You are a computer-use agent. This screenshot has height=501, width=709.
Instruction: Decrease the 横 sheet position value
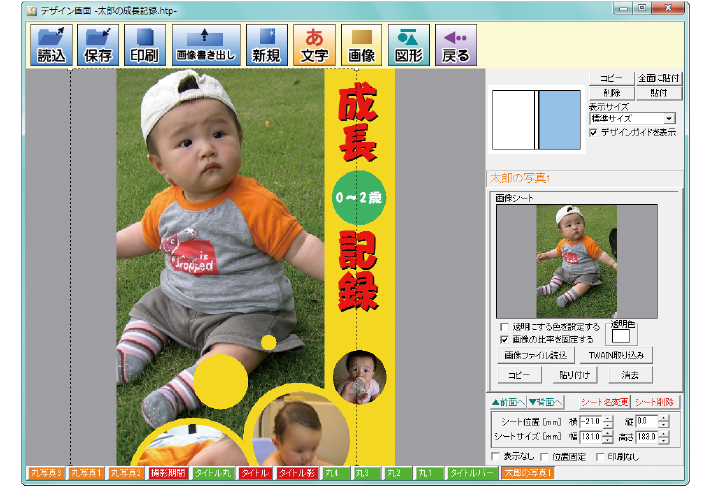coord(608,425)
